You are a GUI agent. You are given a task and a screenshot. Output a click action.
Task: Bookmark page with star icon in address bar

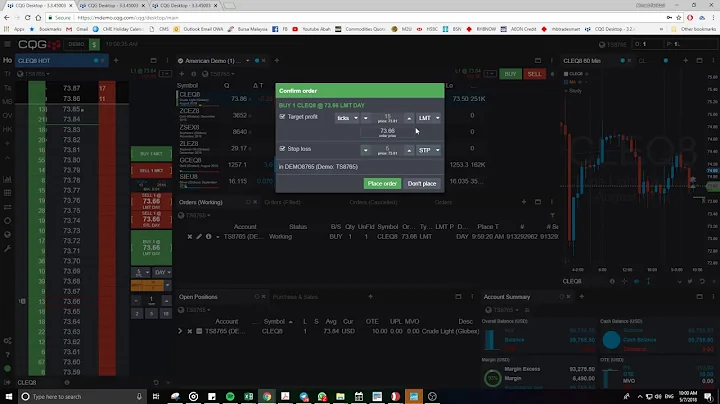coord(679,17)
